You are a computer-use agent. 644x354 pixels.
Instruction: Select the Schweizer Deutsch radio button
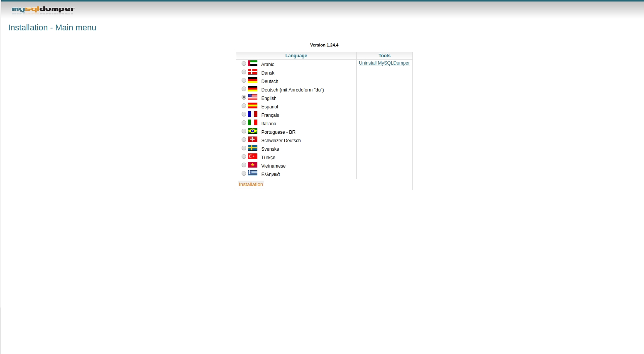tap(244, 140)
